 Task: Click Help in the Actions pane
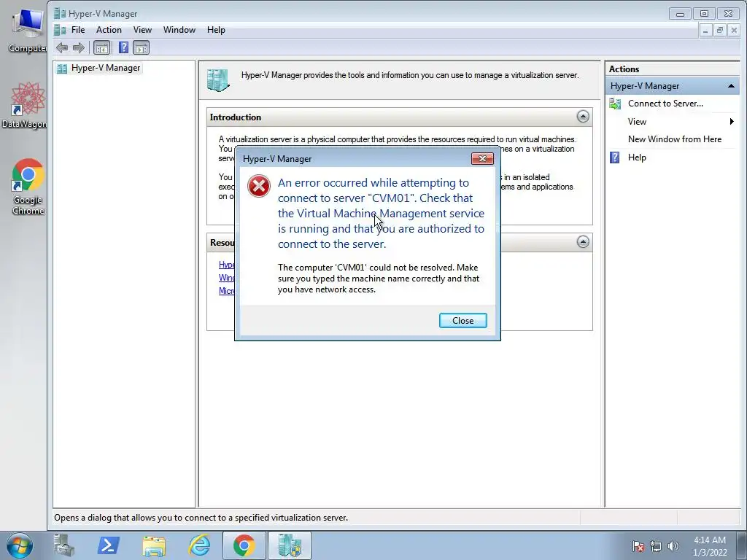[x=637, y=157]
